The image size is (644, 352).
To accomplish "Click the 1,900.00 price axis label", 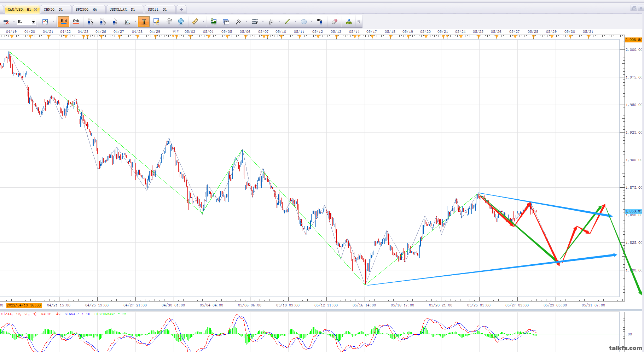I will point(634,160).
